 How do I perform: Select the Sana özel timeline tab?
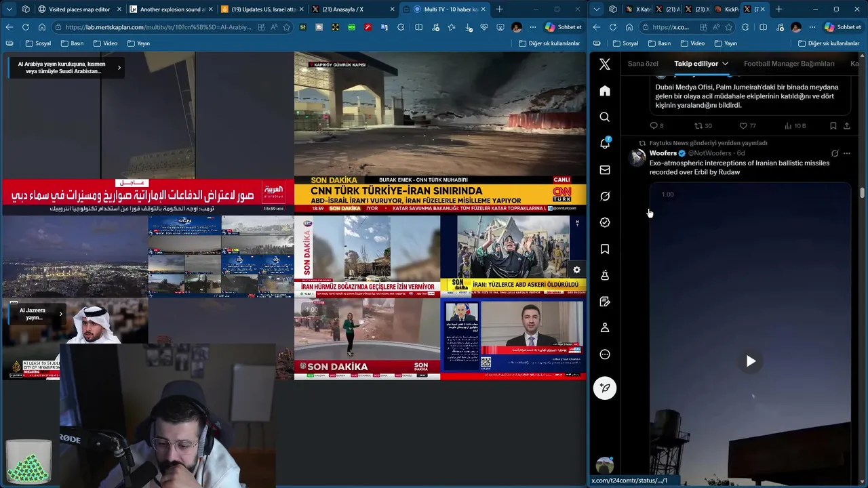[x=643, y=64]
